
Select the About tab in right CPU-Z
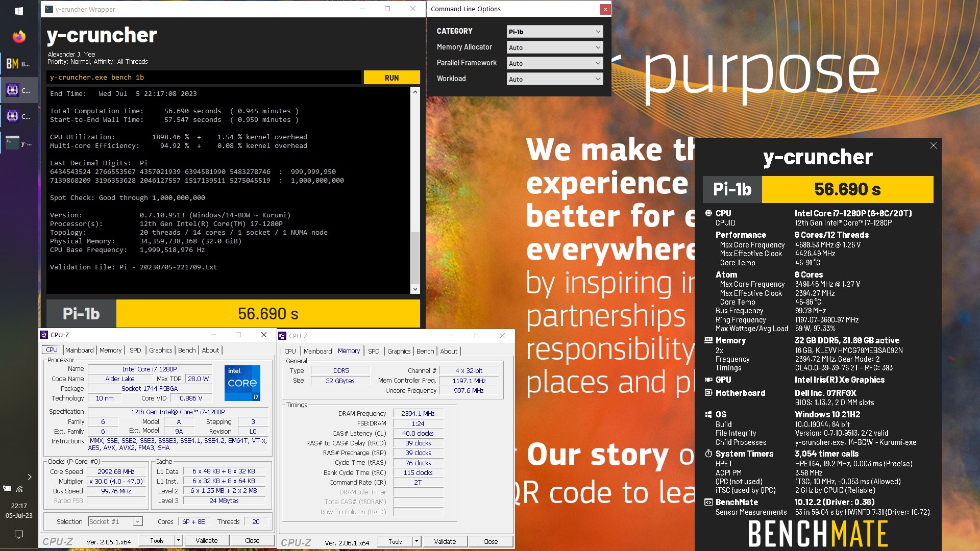click(449, 351)
